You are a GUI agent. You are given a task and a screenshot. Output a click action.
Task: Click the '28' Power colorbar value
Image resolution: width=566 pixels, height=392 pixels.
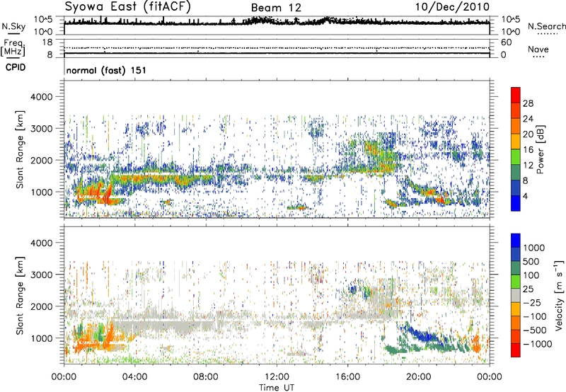pyautogui.click(x=528, y=103)
